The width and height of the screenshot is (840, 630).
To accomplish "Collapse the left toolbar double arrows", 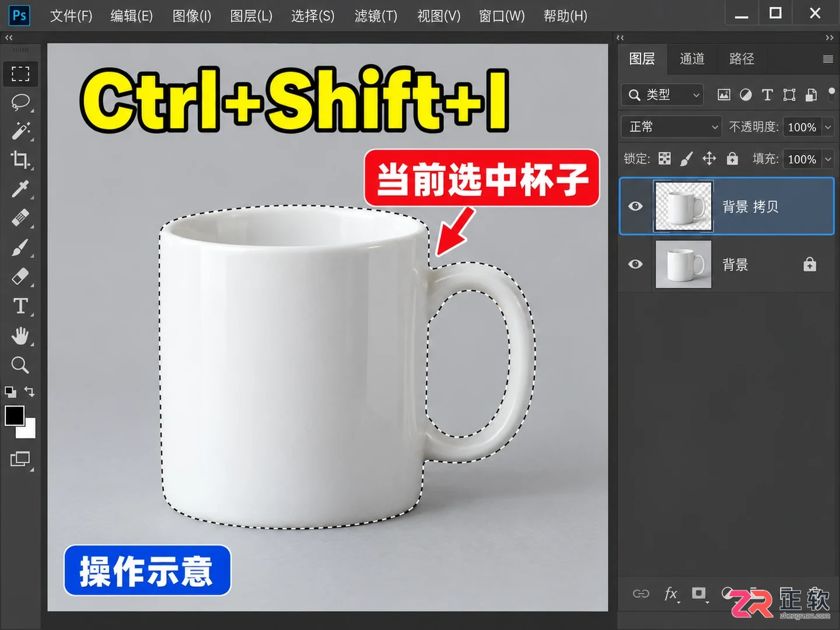I will 9,37.
